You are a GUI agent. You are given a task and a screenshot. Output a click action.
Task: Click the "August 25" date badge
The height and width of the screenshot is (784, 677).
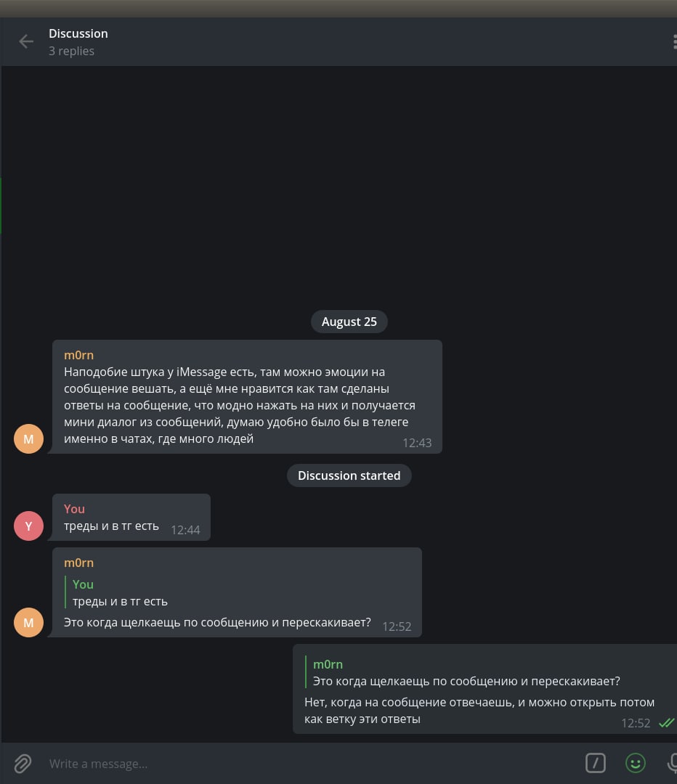(349, 322)
